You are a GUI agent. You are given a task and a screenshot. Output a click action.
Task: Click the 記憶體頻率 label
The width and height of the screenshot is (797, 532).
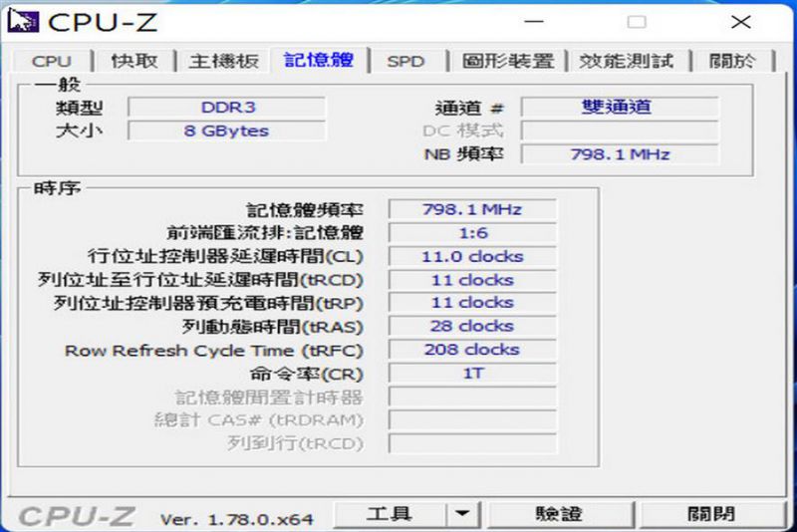[305, 210]
